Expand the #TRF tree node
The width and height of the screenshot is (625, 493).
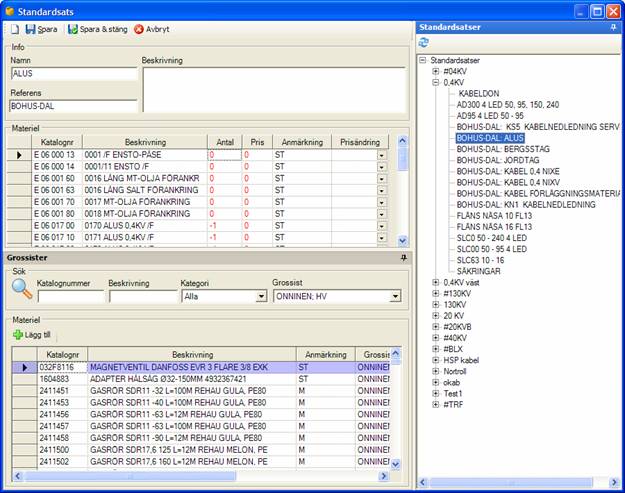(x=436, y=405)
